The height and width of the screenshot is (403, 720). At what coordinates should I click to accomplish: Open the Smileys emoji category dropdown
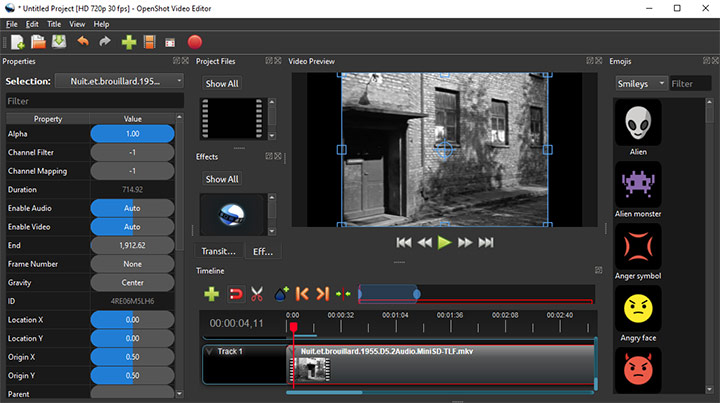(x=640, y=84)
